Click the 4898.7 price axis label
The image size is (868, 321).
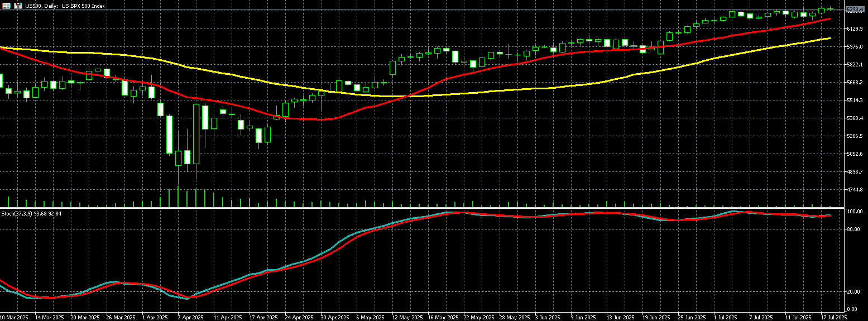click(x=854, y=171)
